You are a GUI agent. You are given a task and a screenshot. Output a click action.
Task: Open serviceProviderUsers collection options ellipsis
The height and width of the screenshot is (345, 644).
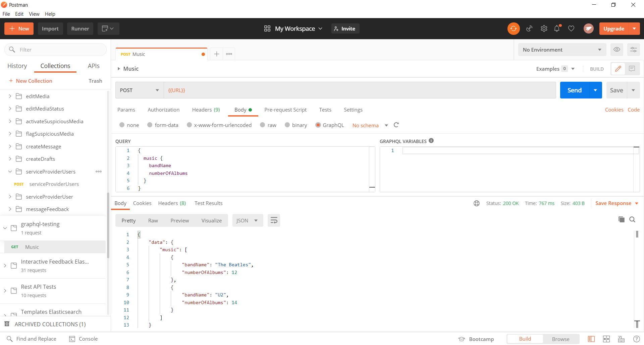99,171
